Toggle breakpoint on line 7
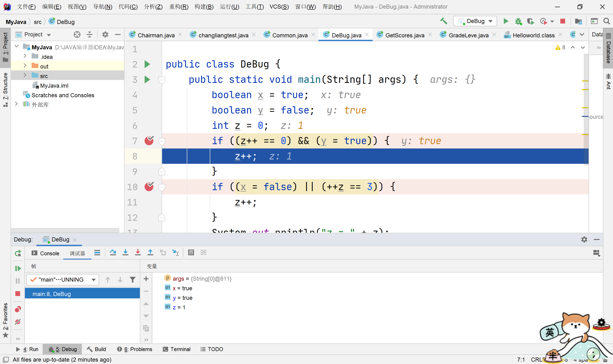This screenshot has width=613, height=364. [149, 141]
